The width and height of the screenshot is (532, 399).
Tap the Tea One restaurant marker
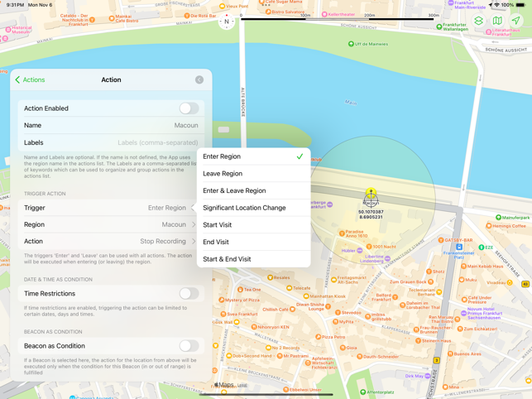pos(240,290)
